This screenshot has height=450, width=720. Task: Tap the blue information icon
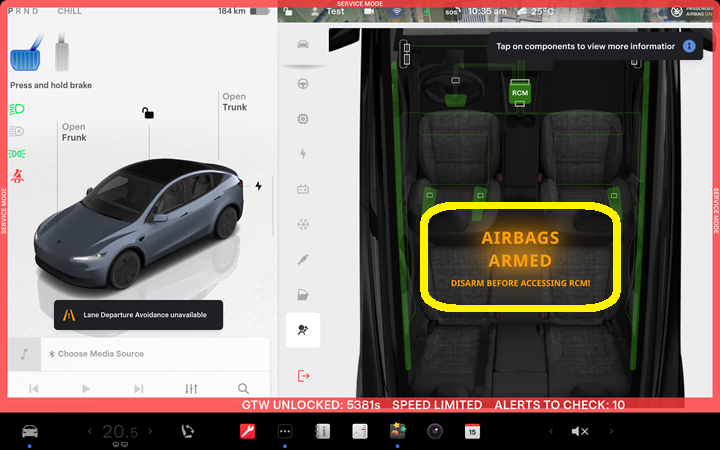[689, 47]
